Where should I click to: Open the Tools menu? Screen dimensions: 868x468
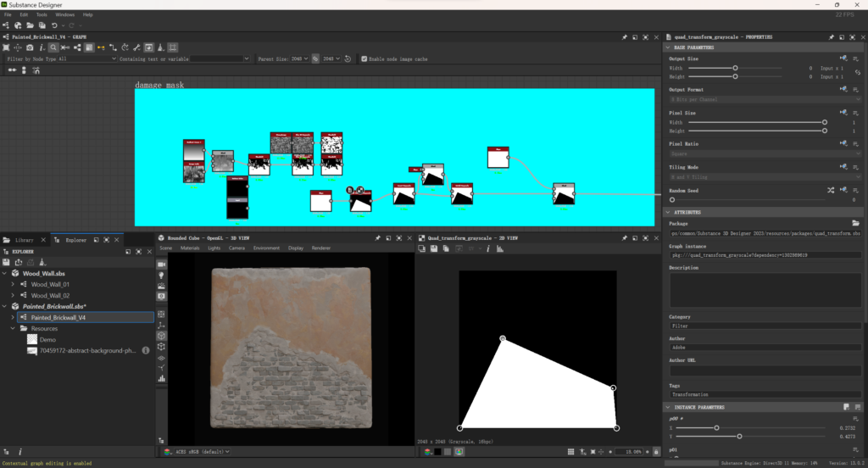click(42, 14)
